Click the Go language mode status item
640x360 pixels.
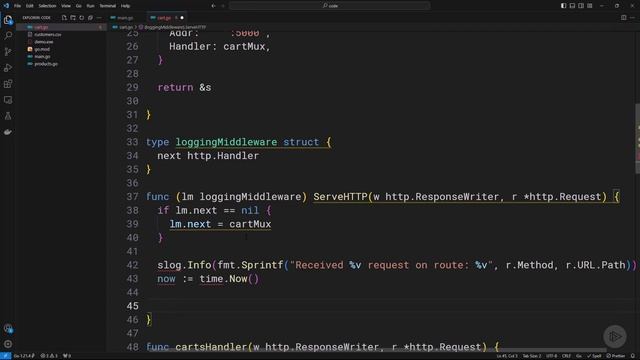coord(579,356)
